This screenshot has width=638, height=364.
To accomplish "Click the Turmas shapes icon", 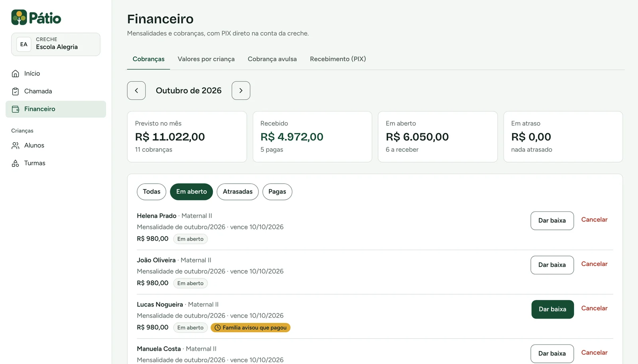I will click(16, 163).
